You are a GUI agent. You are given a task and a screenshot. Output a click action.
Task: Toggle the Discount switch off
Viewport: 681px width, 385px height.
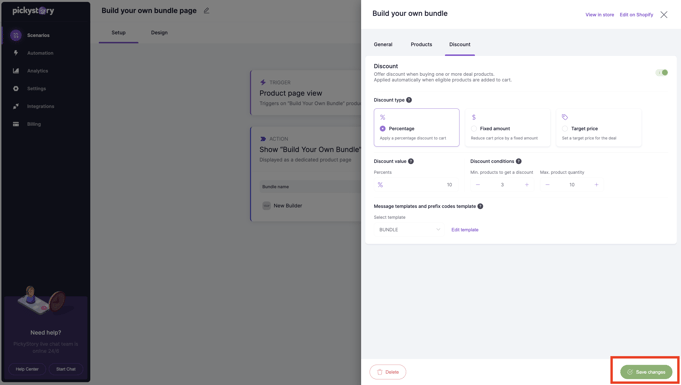pyautogui.click(x=661, y=73)
